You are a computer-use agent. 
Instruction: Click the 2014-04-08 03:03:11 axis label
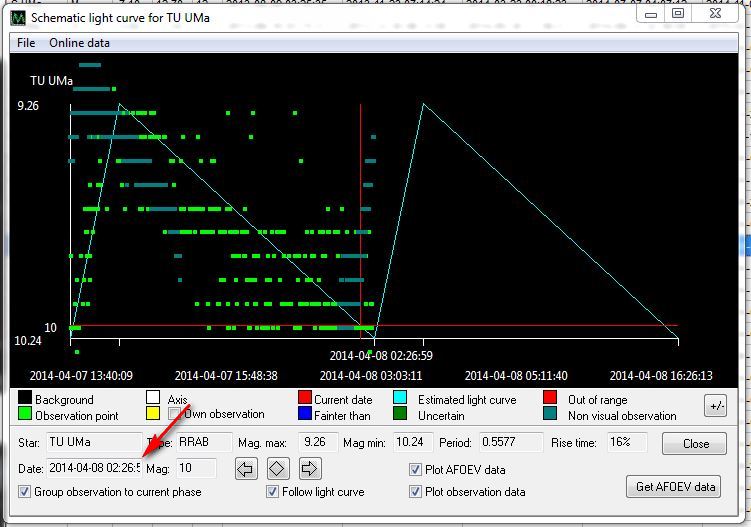pyautogui.click(x=371, y=376)
